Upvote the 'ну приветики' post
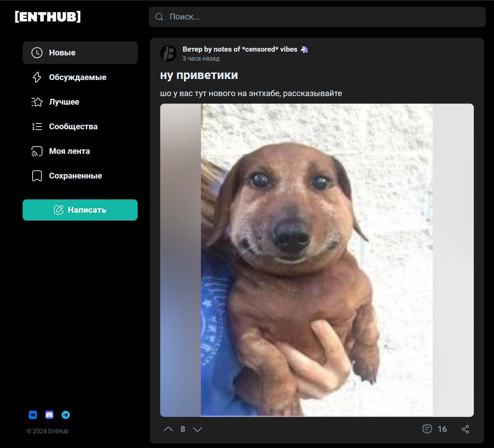Viewport: 494px width, 448px height. coord(168,429)
